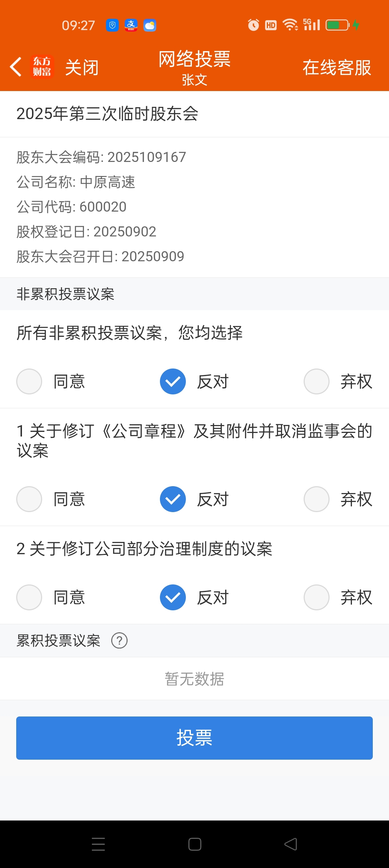
Task: Tap the alarm clock status icon
Action: (x=254, y=25)
